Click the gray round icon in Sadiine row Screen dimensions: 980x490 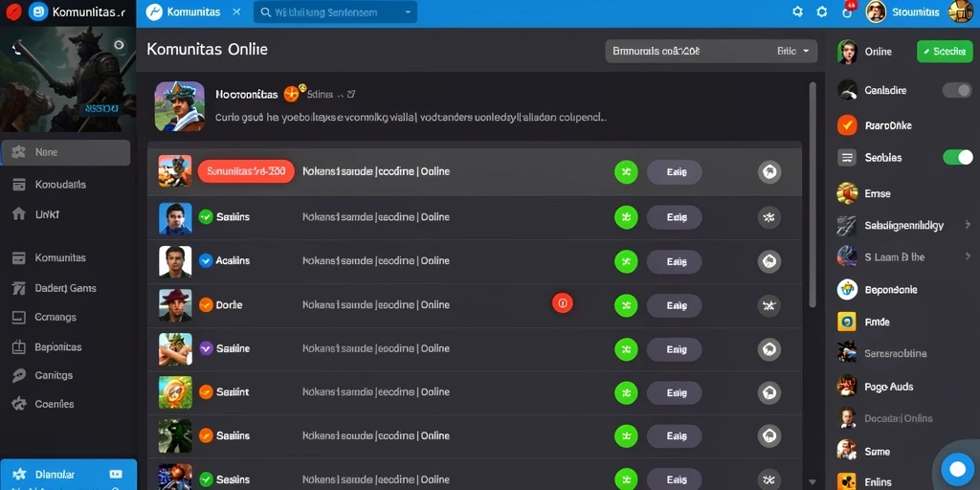(x=768, y=348)
